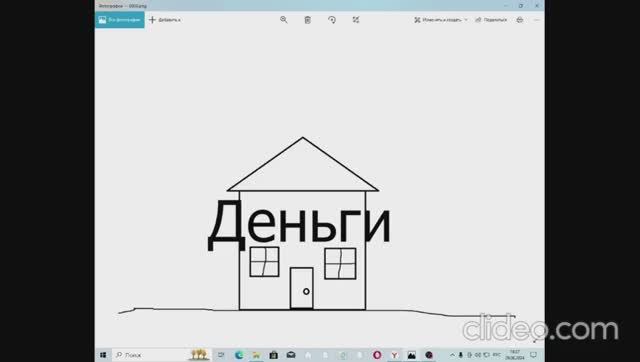Open the All Photos view button
This screenshot has width=640, height=362.
point(120,20)
